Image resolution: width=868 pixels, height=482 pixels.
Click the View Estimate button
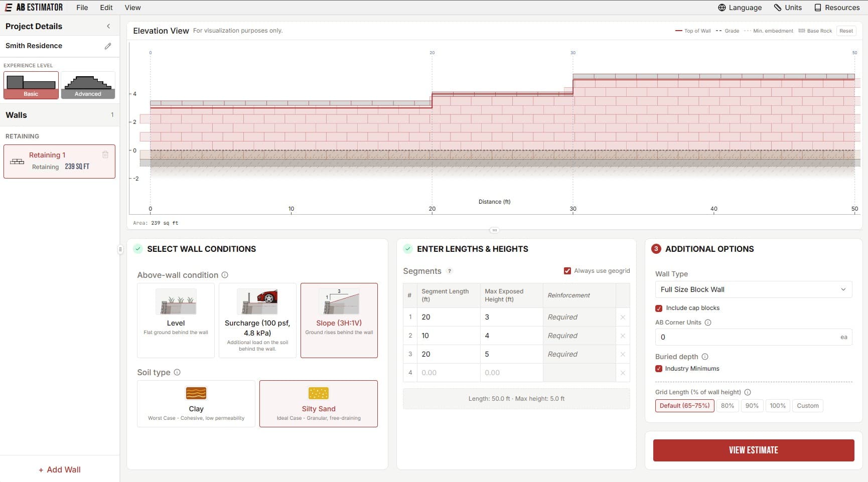point(754,450)
